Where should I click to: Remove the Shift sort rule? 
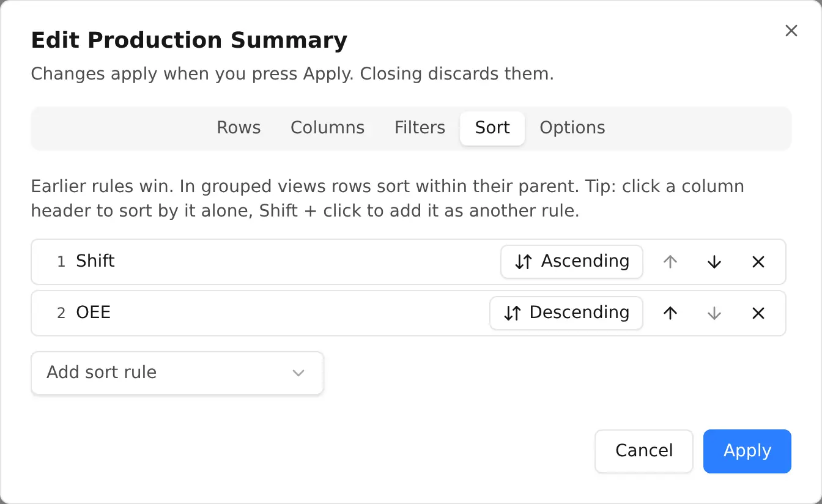coord(758,262)
